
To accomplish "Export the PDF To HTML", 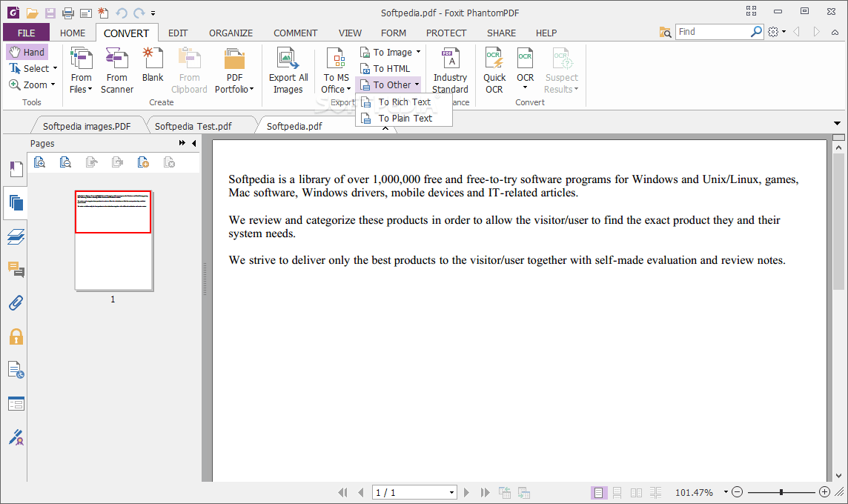I will [x=385, y=68].
